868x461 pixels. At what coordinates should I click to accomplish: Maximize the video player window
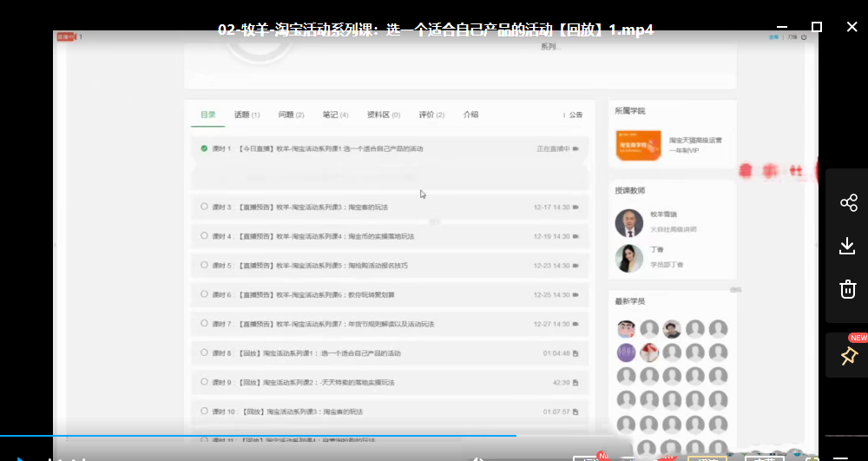817,27
